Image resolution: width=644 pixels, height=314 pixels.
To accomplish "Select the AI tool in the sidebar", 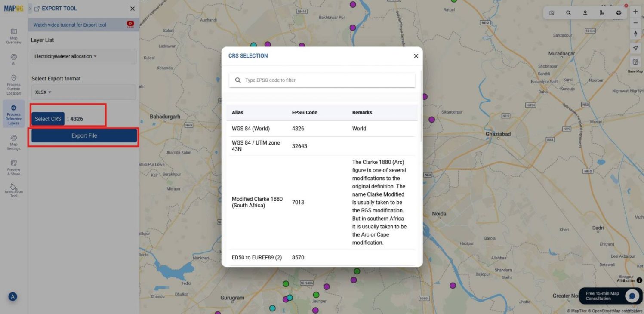I will 13,59.
